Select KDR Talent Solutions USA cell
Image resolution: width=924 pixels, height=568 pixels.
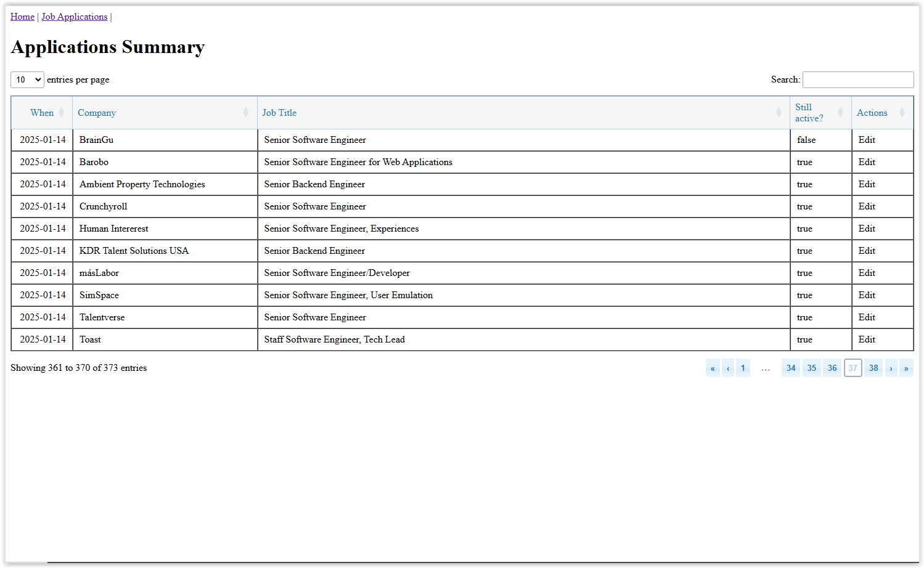(x=165, y=251)
